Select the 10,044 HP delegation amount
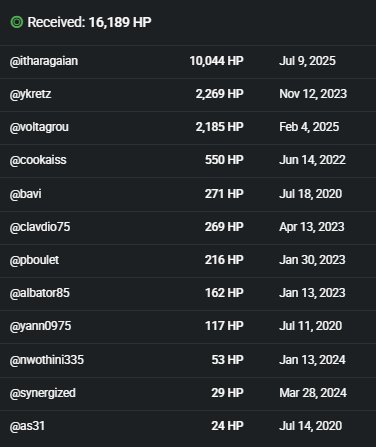Screen dimensions: 376x447 pyautogui.click(x=217, y=61)
